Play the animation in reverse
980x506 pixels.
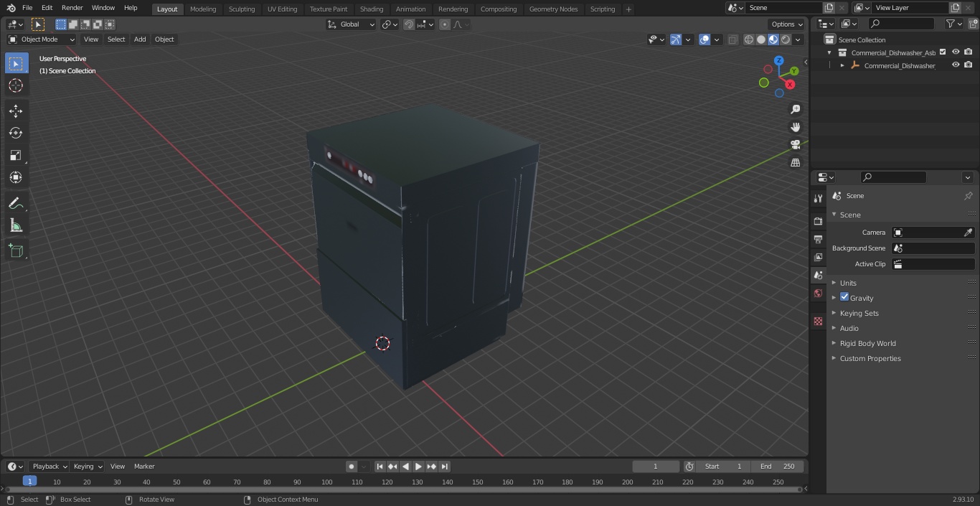click(405, 467)
